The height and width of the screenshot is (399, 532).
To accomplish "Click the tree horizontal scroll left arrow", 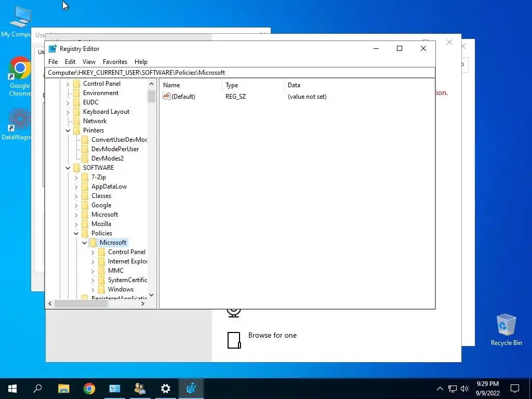I will click(50, 303).
